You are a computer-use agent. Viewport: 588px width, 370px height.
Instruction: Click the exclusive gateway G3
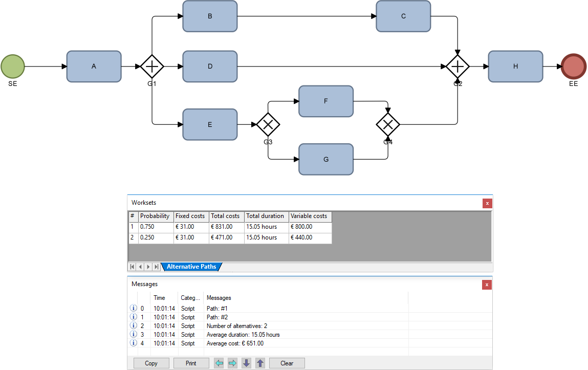tap(268, 124)
